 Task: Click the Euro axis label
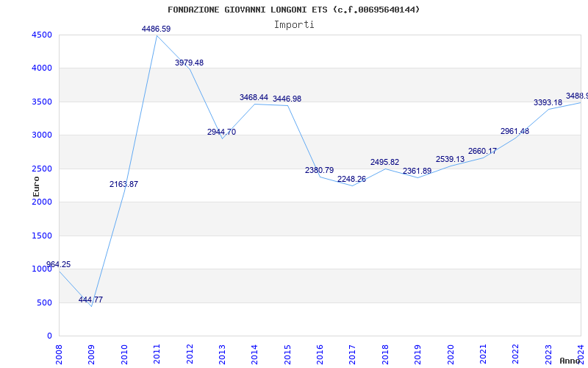point(36,187)
